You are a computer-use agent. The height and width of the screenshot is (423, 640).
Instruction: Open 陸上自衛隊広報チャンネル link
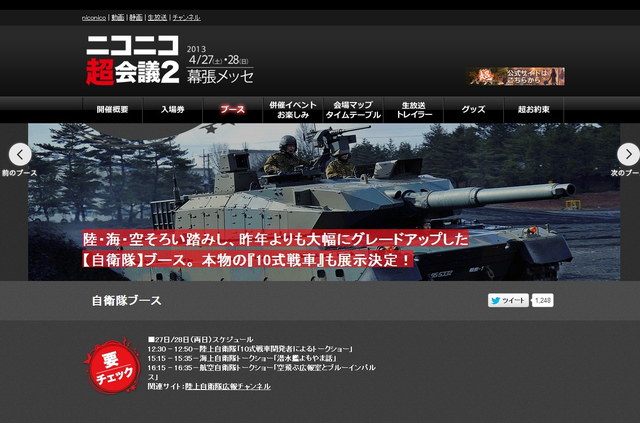point(227,386)
